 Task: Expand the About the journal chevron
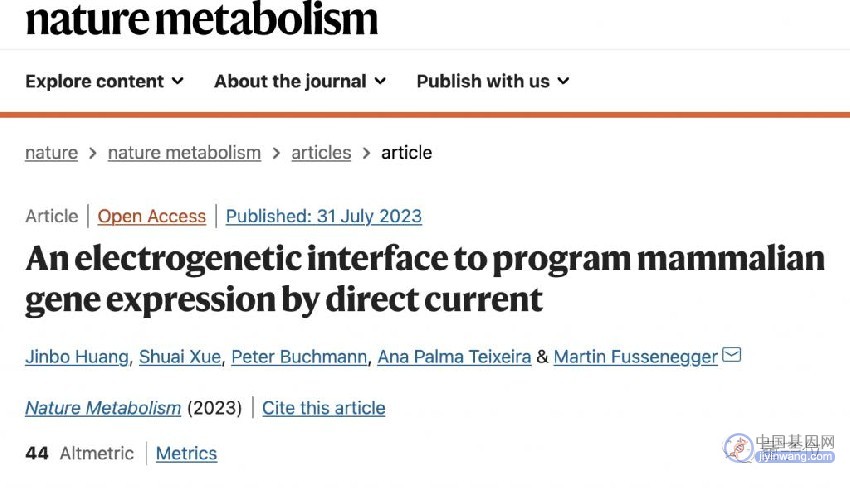[x=380, y=81]
